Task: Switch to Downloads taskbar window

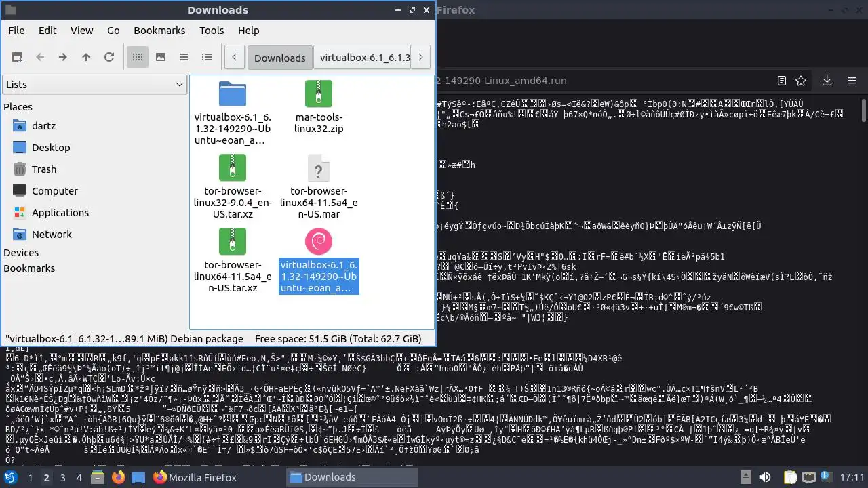Action: click(x=353, y=477)
